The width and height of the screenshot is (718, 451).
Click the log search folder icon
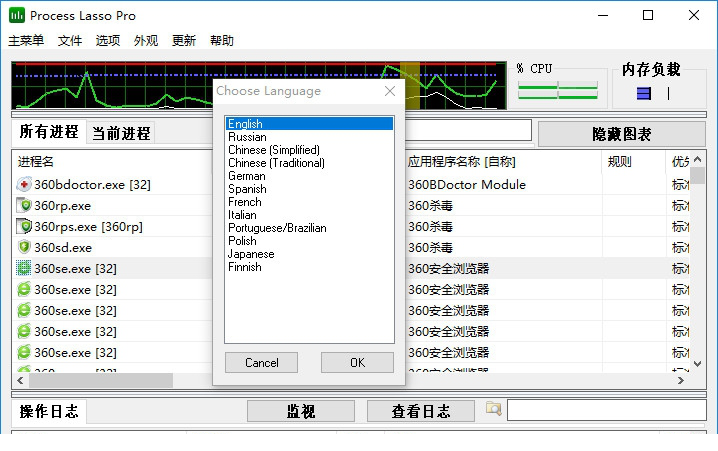pos(494,408)
